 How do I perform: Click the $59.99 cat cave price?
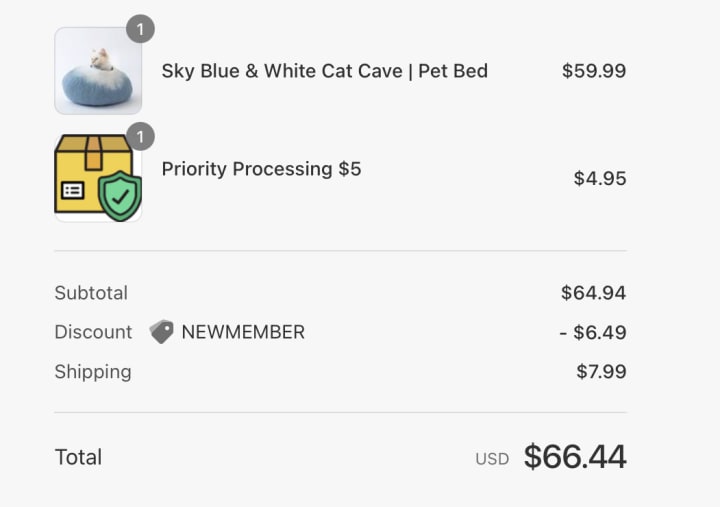pos(594,71)
